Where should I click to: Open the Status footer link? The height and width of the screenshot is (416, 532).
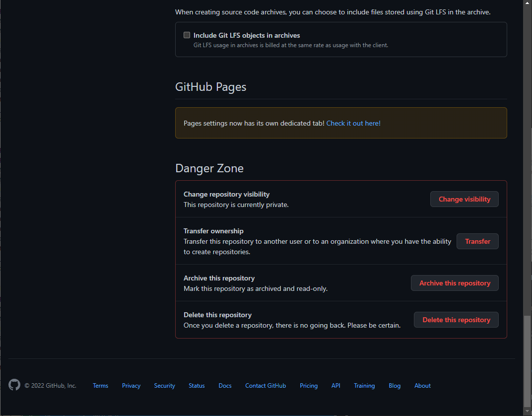pos(197,385)
